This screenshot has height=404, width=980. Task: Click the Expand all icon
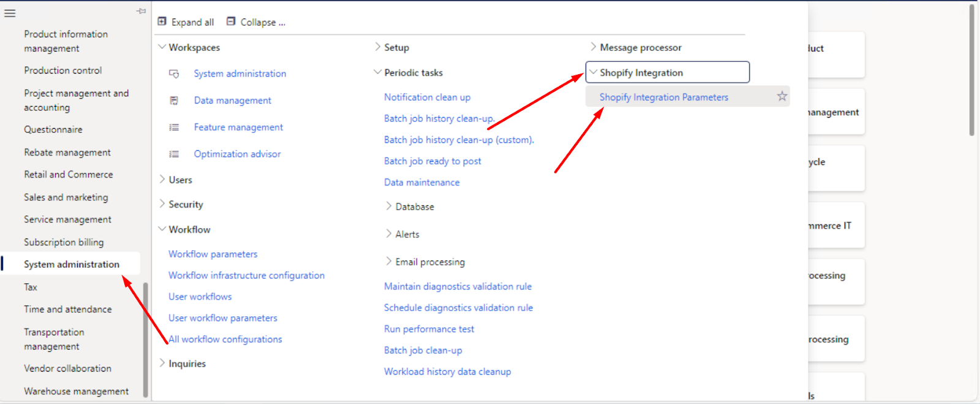[x=162, y=21]
